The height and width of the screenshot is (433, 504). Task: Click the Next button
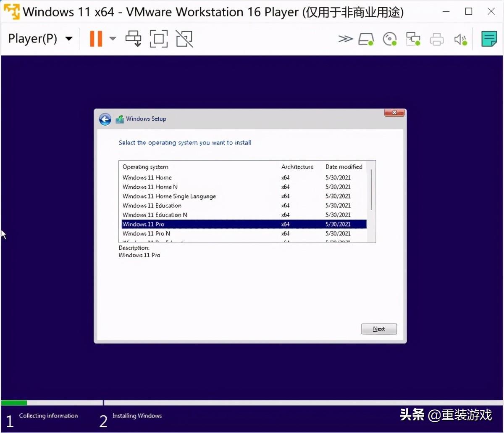(379, 329)
